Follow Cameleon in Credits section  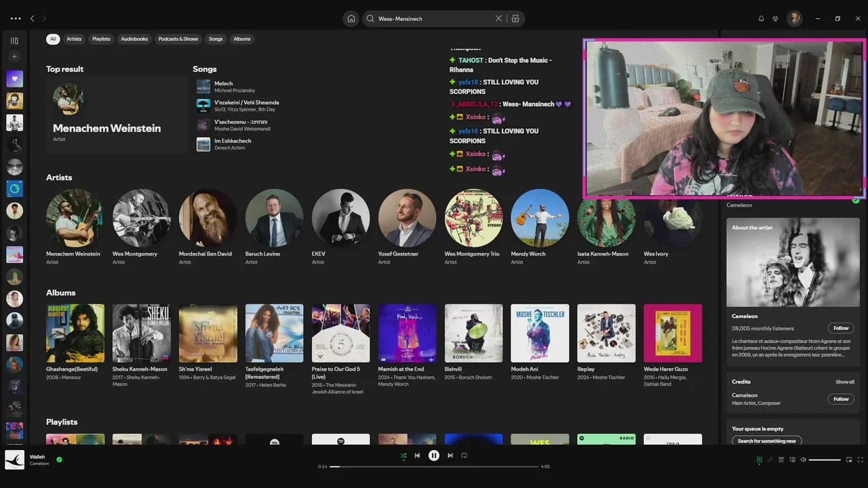(841, 399)
